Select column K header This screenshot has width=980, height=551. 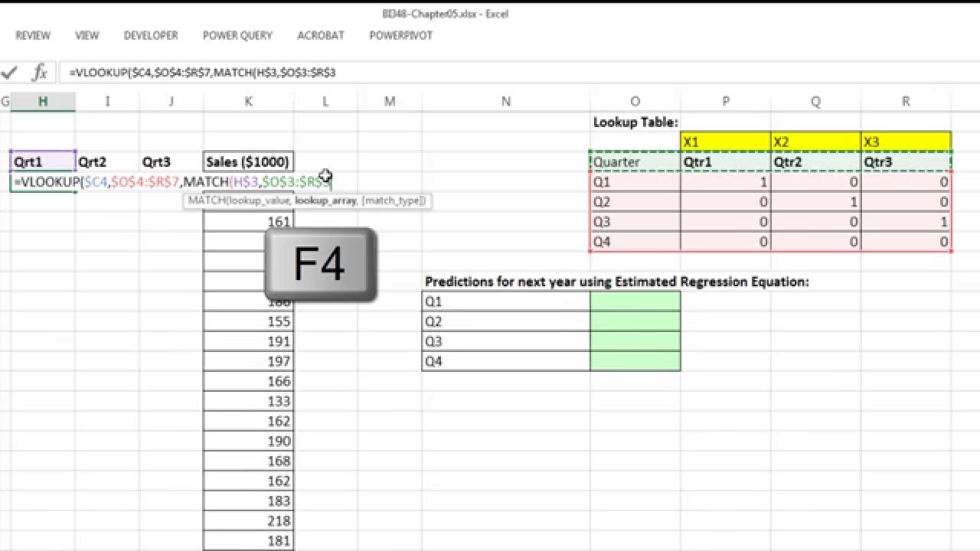[248, 101]
